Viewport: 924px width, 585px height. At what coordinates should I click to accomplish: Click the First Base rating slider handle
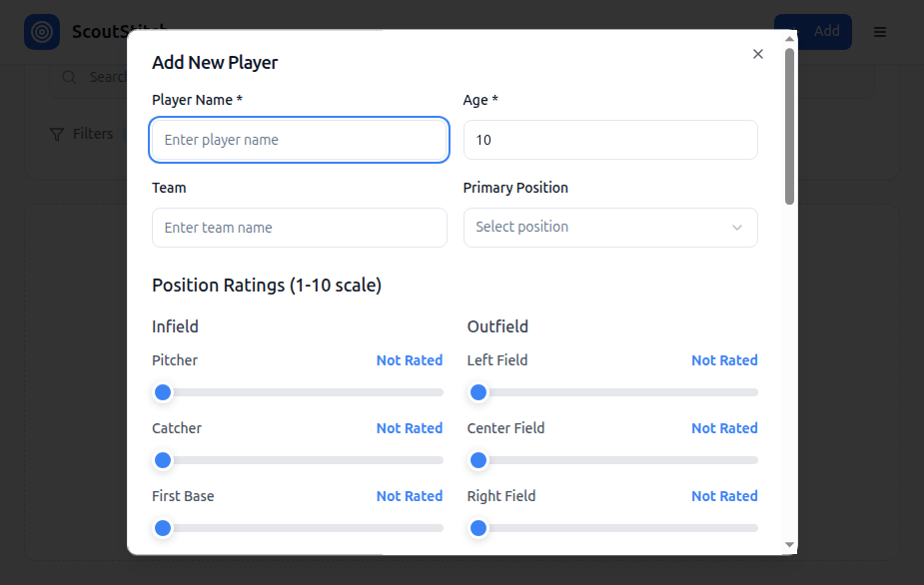click(163, 528)
